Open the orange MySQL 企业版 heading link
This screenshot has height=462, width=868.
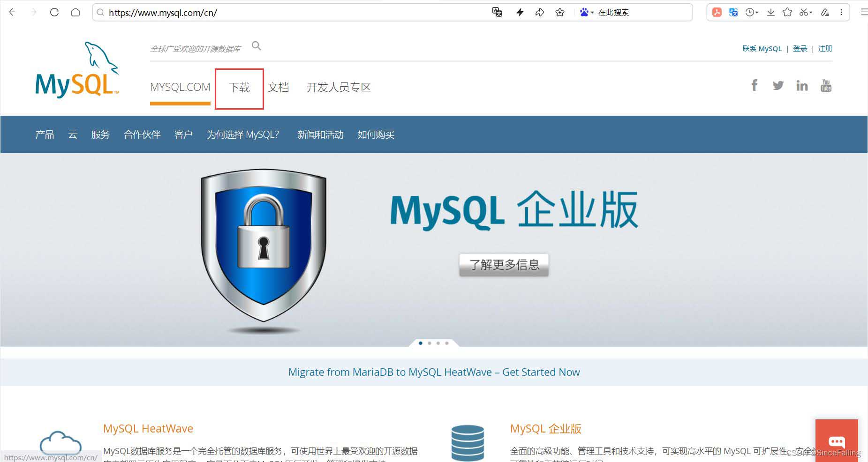click(546, 429)
